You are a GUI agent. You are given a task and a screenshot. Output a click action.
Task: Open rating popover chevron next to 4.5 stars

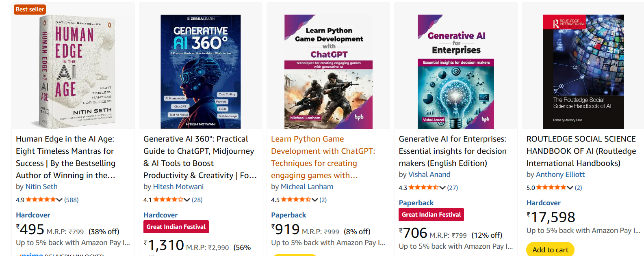click(x=314, y=200)
